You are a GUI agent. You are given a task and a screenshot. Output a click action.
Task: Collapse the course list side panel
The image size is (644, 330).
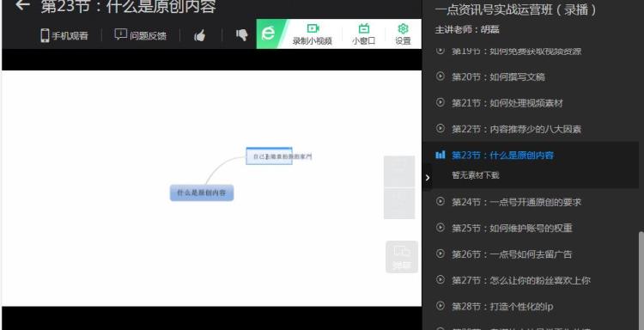(427, 178)
